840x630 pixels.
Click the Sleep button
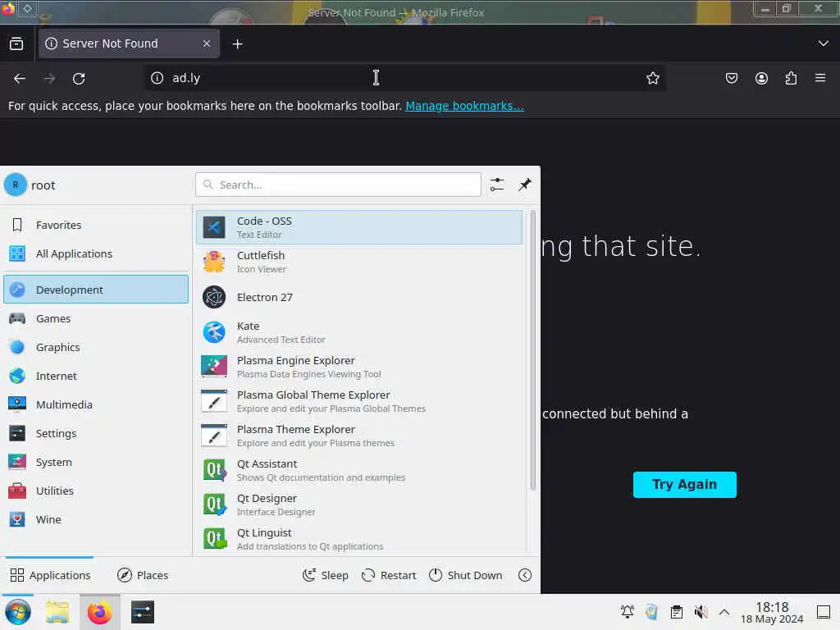[325, 575]
